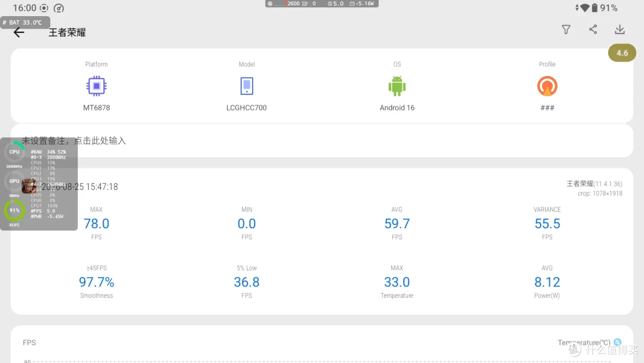Click the 33.0 max temperature value

pos(397,282)
